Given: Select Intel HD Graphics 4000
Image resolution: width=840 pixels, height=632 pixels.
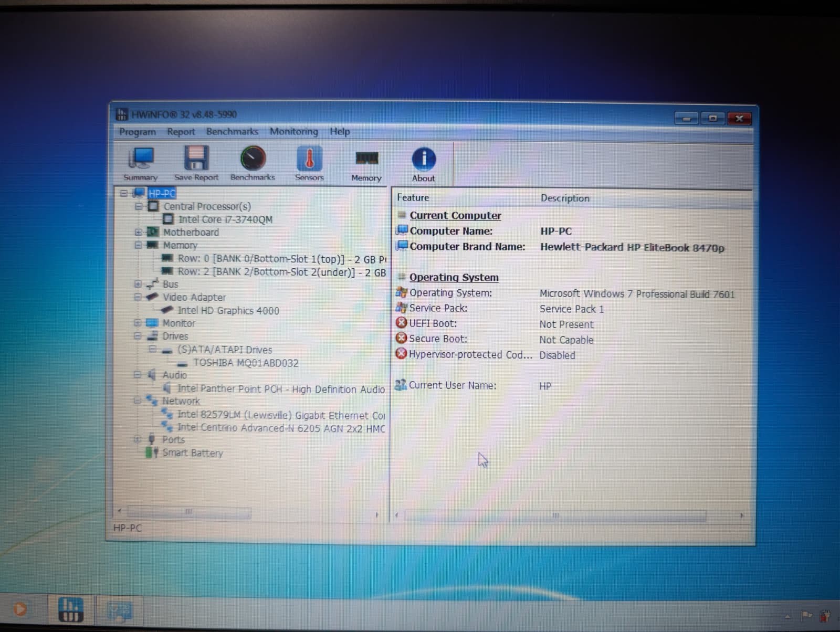Looking at the screenshot, I should [228, 311].
